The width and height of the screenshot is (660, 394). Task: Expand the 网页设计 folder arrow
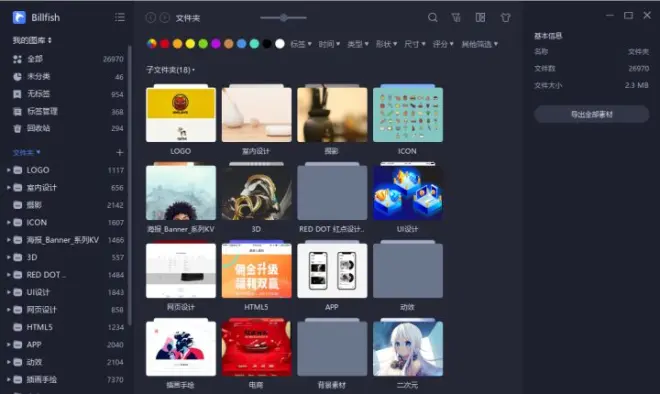8,310
